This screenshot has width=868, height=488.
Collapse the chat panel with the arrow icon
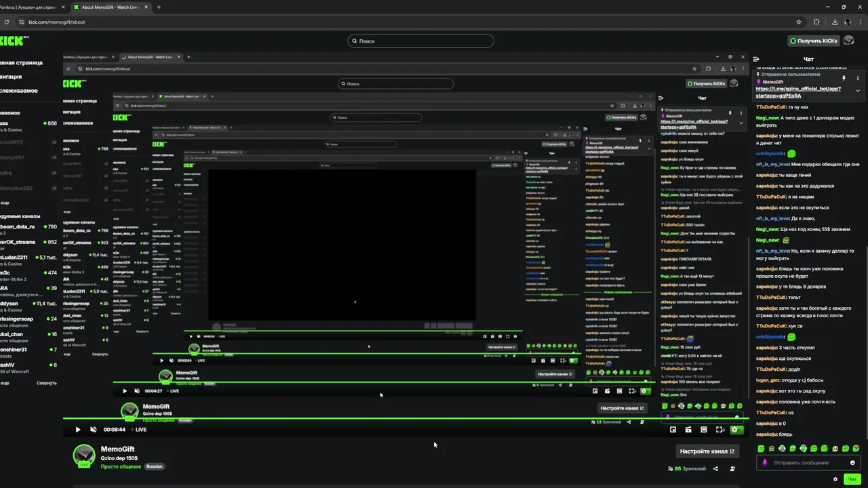pos(756,59)
